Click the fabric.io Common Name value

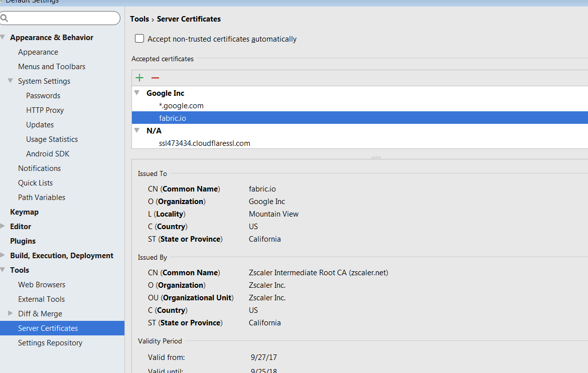262,189
